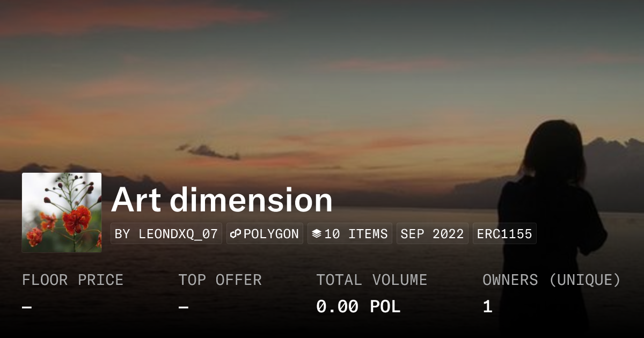Click the ERC1155 token standard badge
This screenshot has width=644, height=338.
(504, 233)
